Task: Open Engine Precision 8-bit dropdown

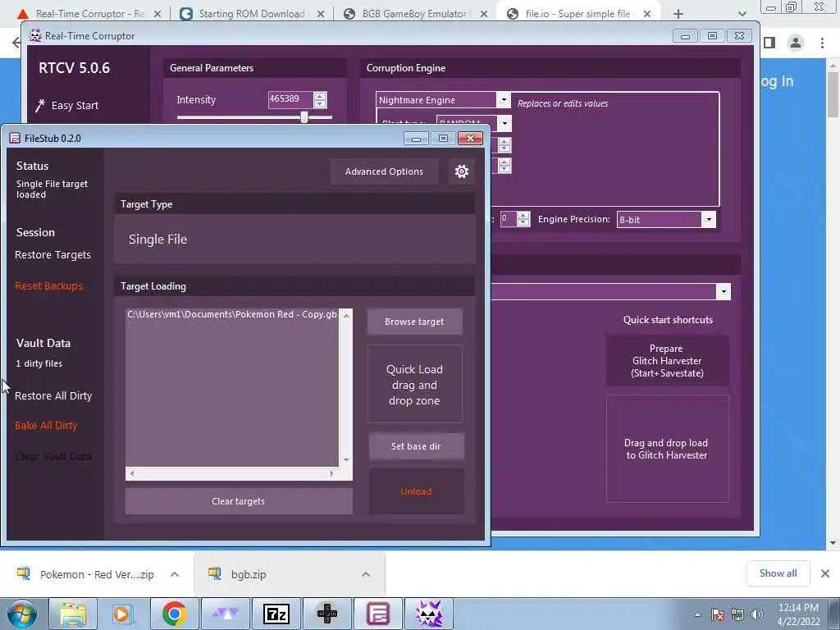Action: [x=709, y=219]
